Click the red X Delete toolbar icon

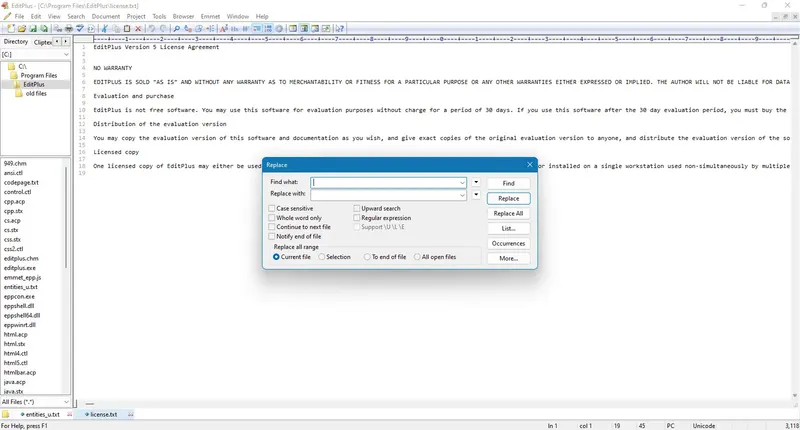pos(138,29)
